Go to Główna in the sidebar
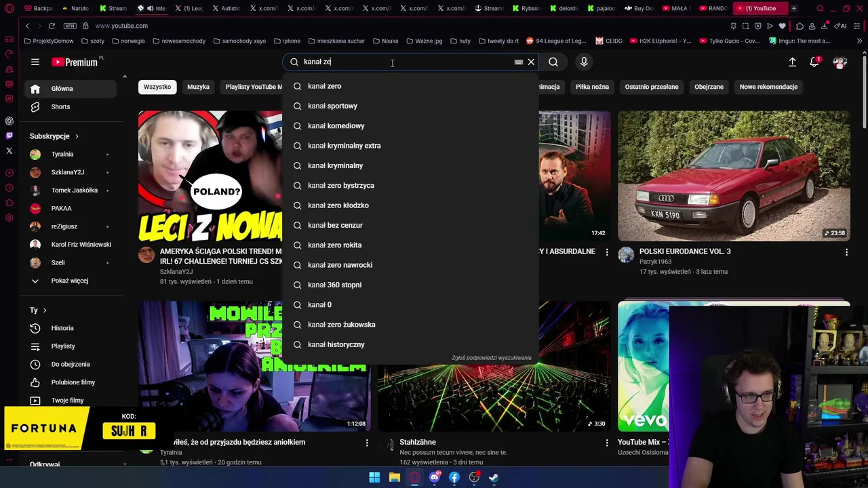This screenshot has width=868, height=488. 71,88
